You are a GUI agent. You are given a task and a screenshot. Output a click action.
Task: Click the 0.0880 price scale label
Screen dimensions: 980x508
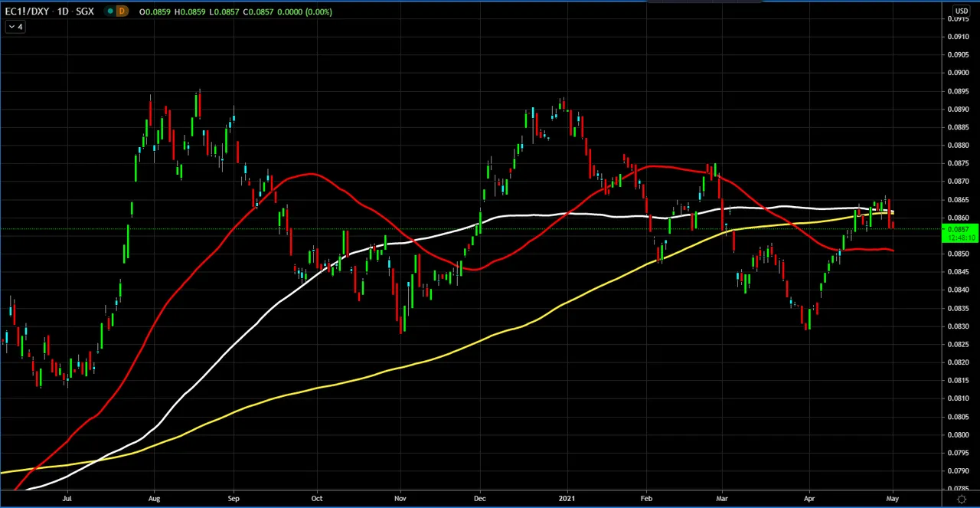[x=959, y=146]
